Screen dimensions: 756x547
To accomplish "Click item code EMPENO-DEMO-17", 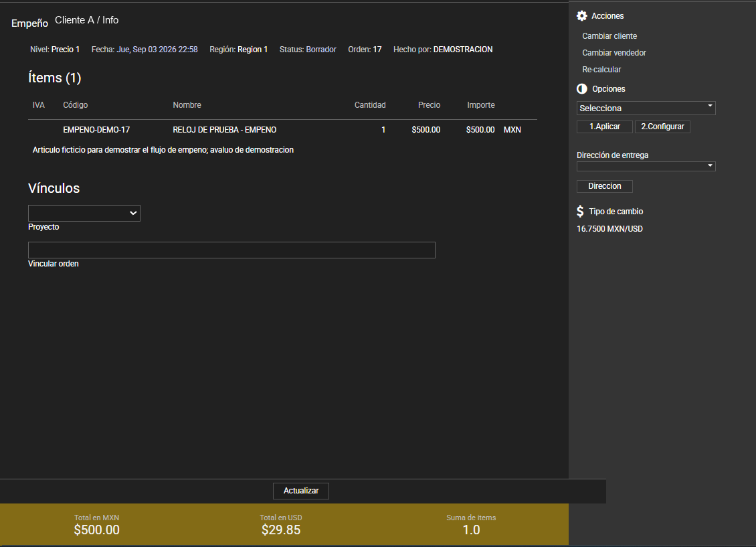I will pyautogui.click(x=96, y=130).
